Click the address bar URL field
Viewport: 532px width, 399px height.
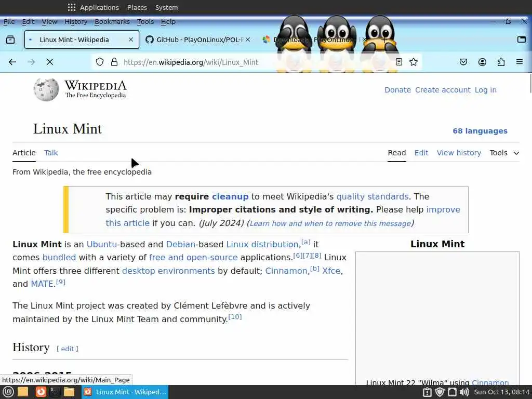pos(258,62)
